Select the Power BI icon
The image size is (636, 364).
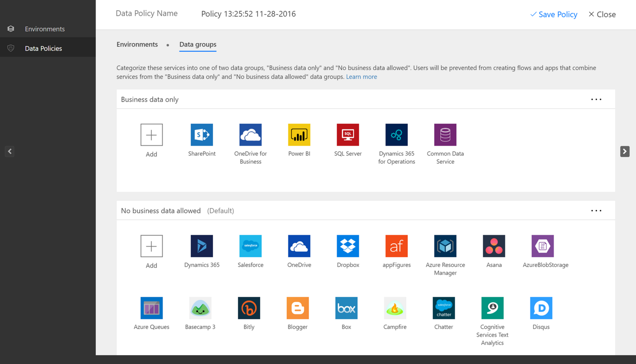click(x=299, y=134)
